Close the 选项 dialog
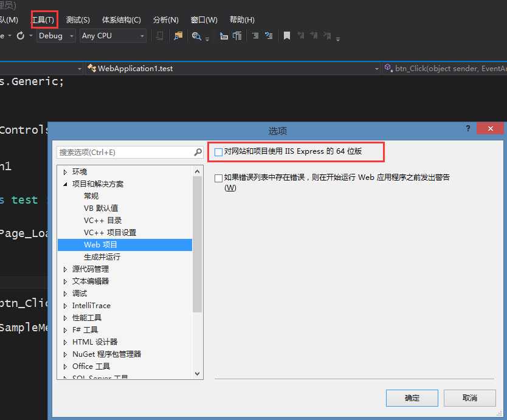The image size is (507, 420). tap(490, 128)
